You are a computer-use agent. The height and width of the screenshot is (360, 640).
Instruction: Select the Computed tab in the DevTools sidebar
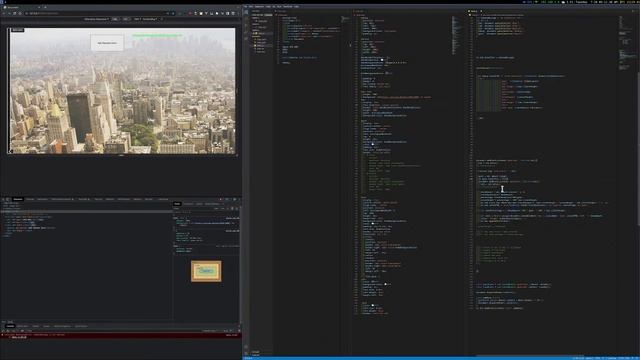click(x=189, y=204)
